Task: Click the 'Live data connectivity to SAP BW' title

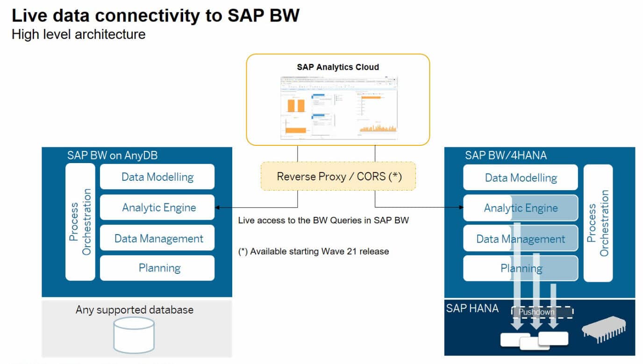Action: click(155, 15)
